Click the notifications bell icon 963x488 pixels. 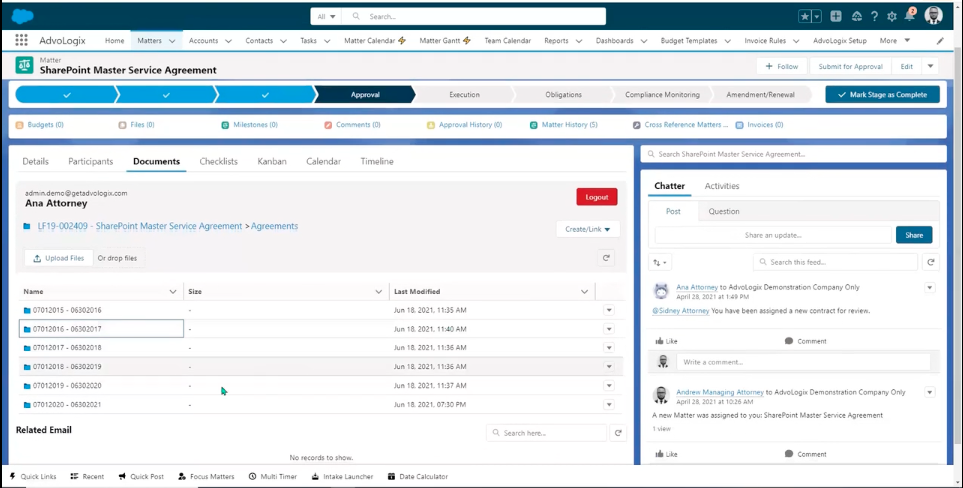[909, 17]
